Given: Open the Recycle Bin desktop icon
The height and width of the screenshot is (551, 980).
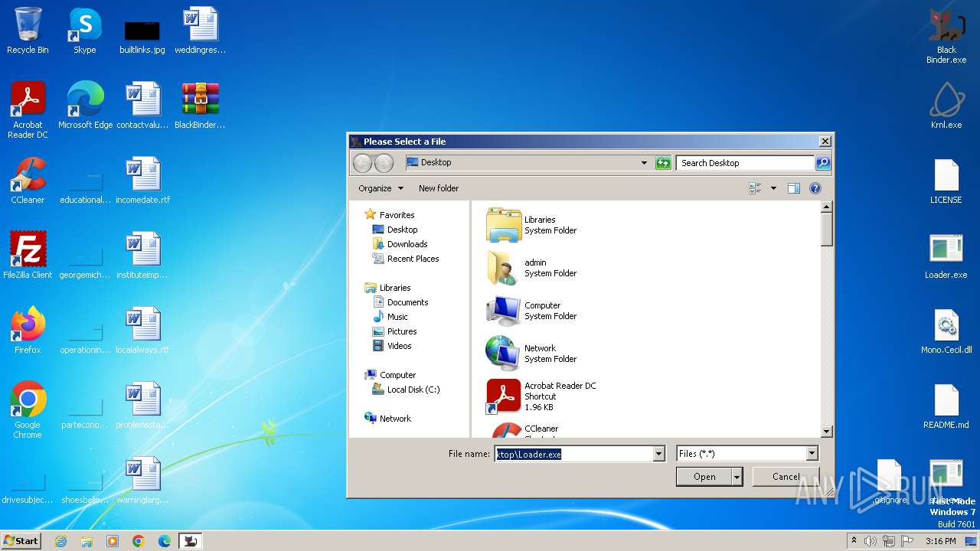Looking at the screenshot, I should click(x=28, y=31).
